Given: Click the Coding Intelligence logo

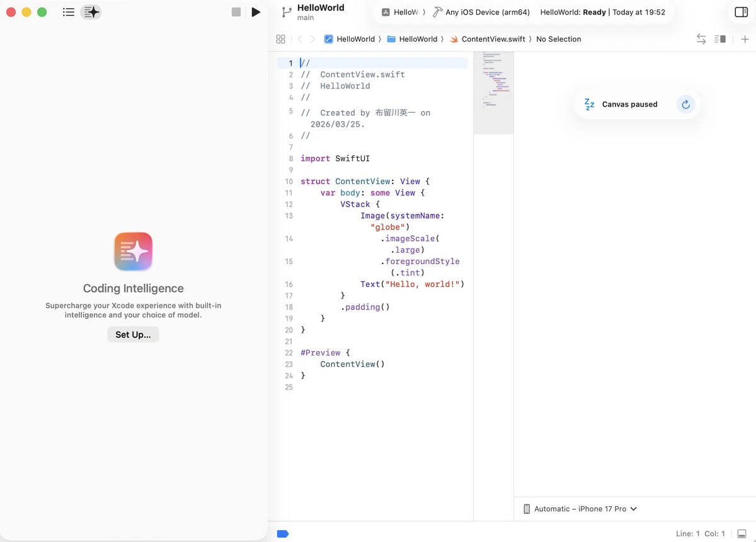Looking at the screenshot, I should click(x=134, y=251).
